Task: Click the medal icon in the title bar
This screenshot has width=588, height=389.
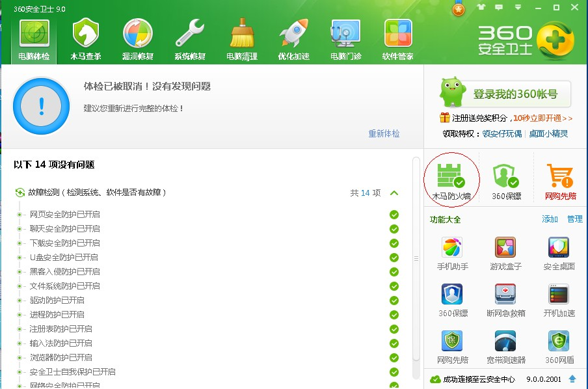Action: (459, 8)
